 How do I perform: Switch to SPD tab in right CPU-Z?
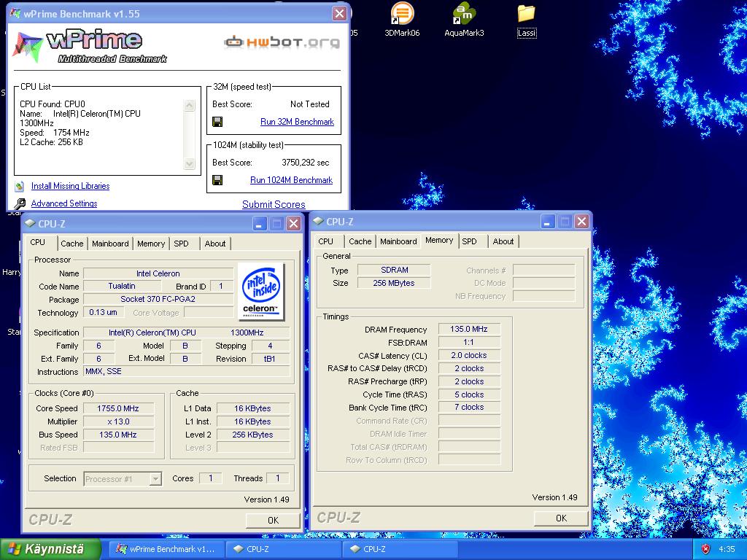point(469,241)
